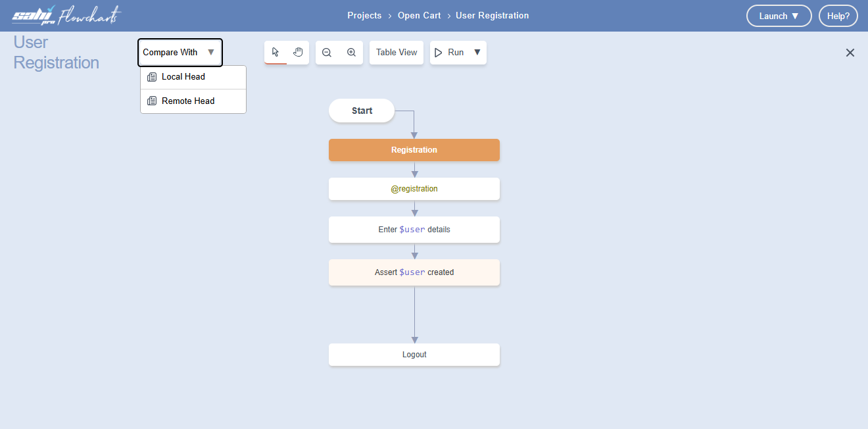Navigate to Open Cart breadcrumb
The image size is (868, 429).
(x=419, y=15)
